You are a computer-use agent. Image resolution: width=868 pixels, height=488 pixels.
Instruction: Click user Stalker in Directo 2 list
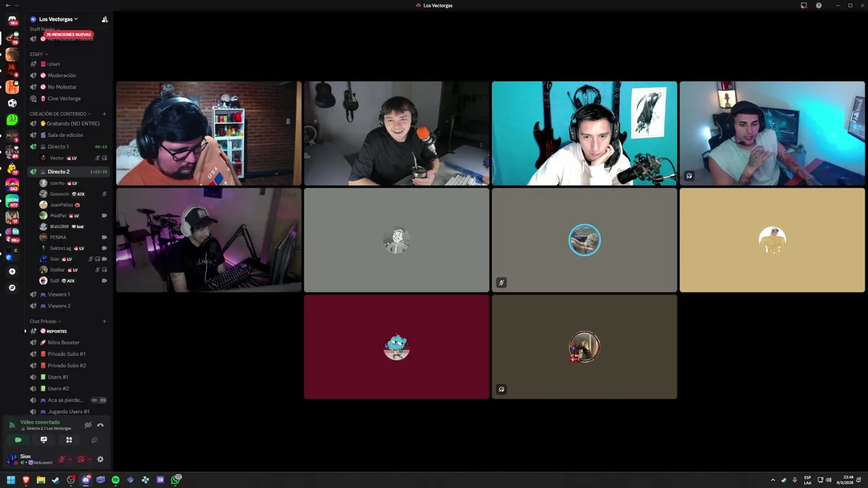pos(73,270)
